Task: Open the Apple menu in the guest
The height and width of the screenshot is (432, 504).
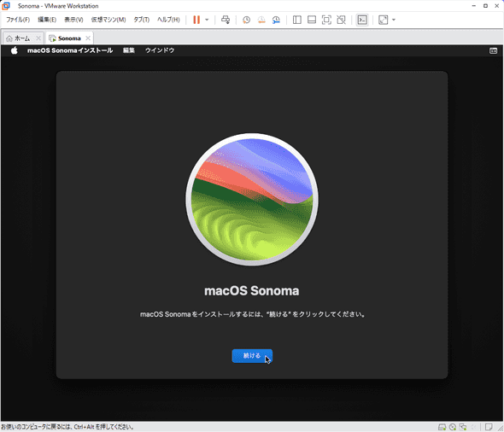Action: [15, 50]
